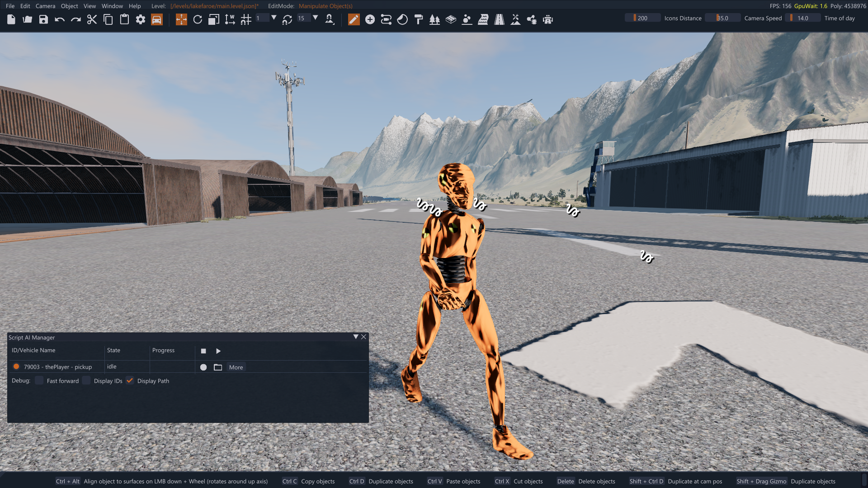This screenshot has height=488, width=868.
Task: Toggle snap to terrain icon
Action: [x=330, y=19]
